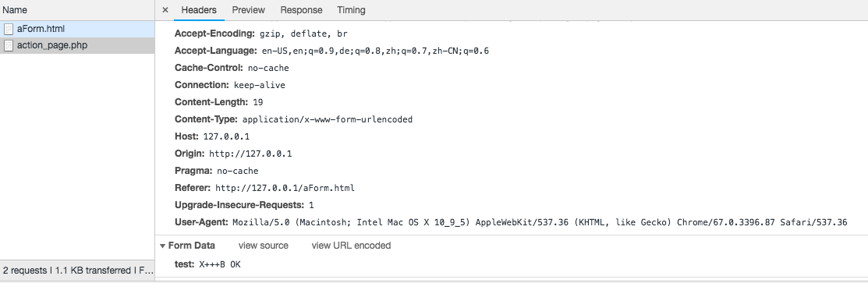
Task: Click the view source link
Action: coord(264,246)
